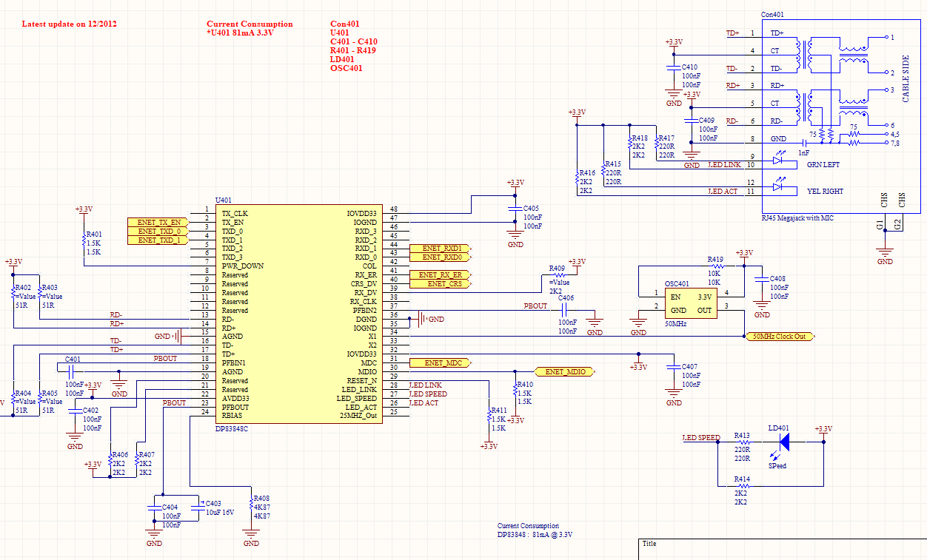Select the C403 designator
The image size is (927, 560).
click(213, 504)
